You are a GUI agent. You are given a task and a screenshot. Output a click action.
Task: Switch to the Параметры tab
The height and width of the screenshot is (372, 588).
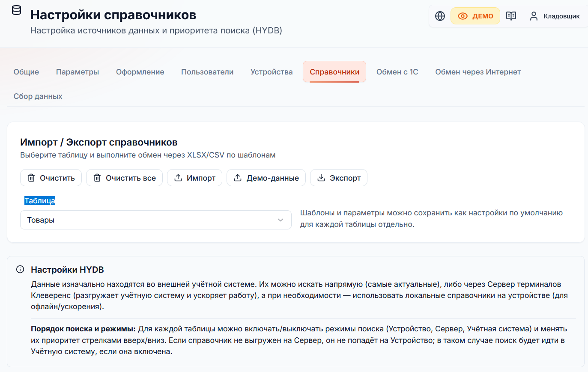[78, 72]
